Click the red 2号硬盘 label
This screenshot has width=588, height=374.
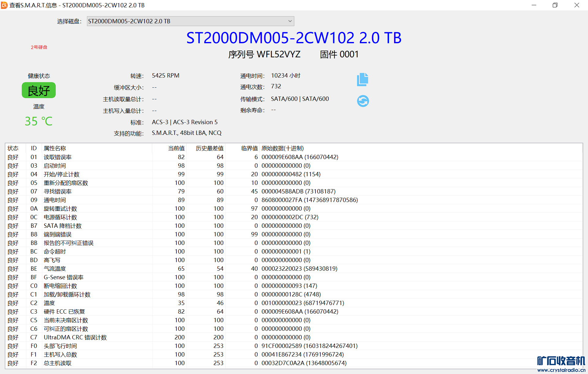coord(39,47)
